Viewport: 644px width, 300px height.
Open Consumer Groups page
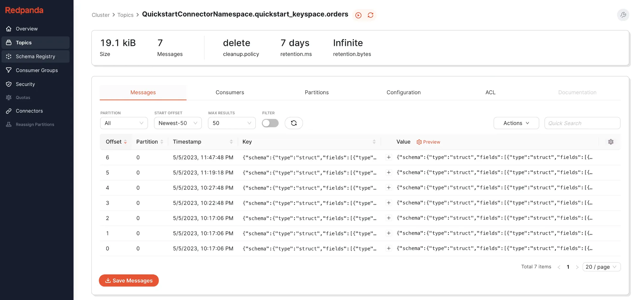tap(35, 70)
